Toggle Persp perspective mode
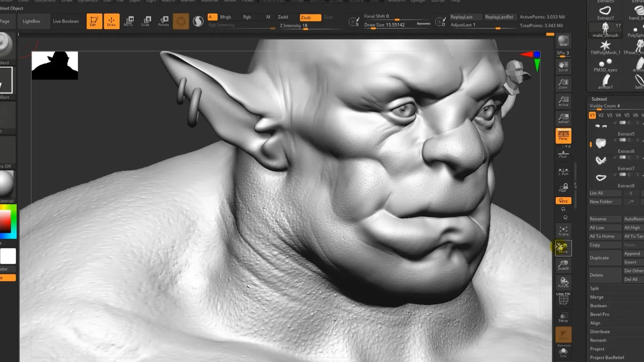Image resolution: width=644 pixels, height=362 pixels. (563, 136)
